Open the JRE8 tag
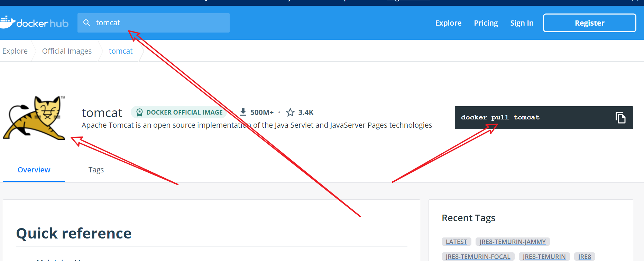The width and height of the screenshot is (644, 261). point(585,256)
